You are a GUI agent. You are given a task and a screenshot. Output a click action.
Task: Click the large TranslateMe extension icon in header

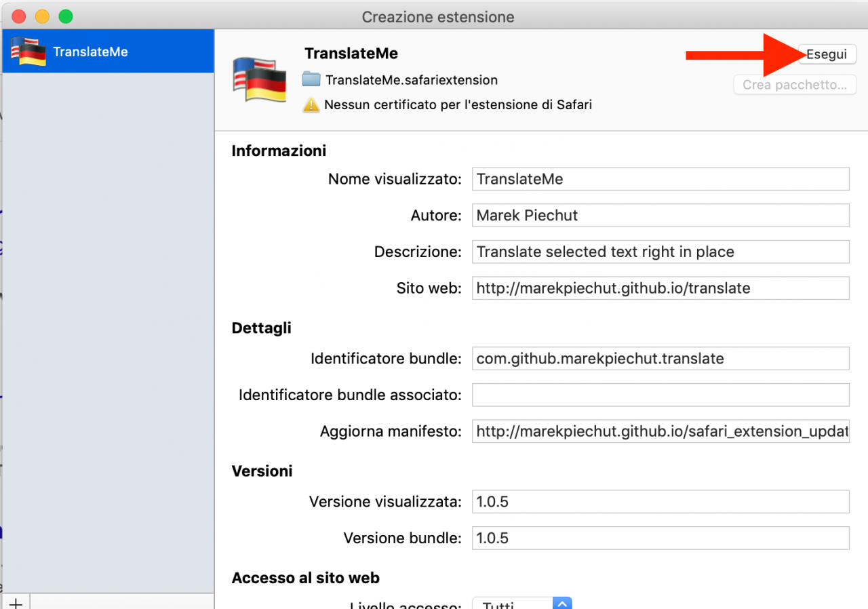coord(259,79)
